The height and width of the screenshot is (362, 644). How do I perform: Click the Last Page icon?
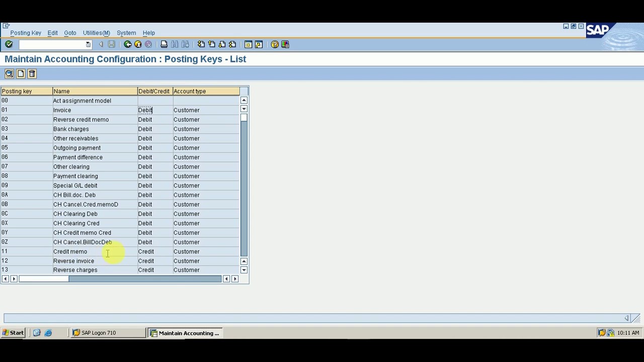[232, 44]
